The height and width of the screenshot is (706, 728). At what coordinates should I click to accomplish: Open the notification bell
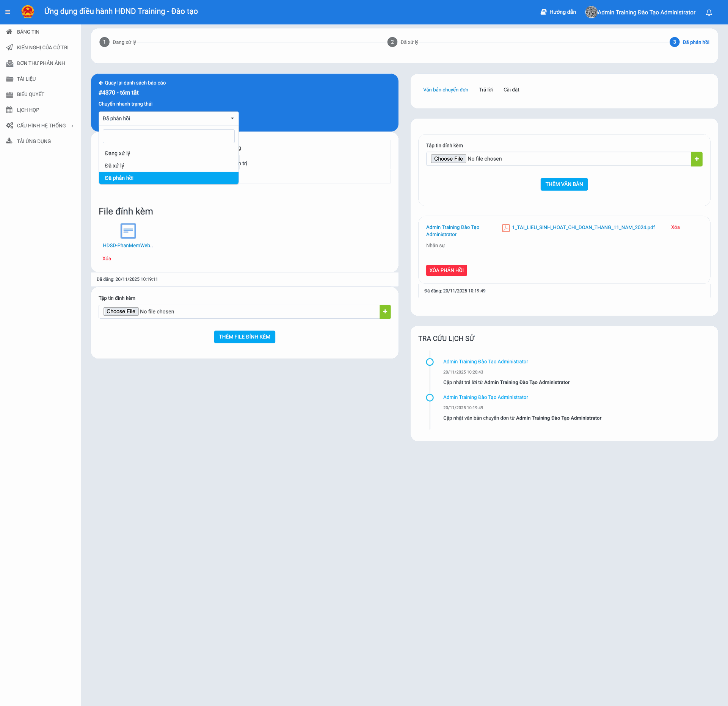coord(709,13)
